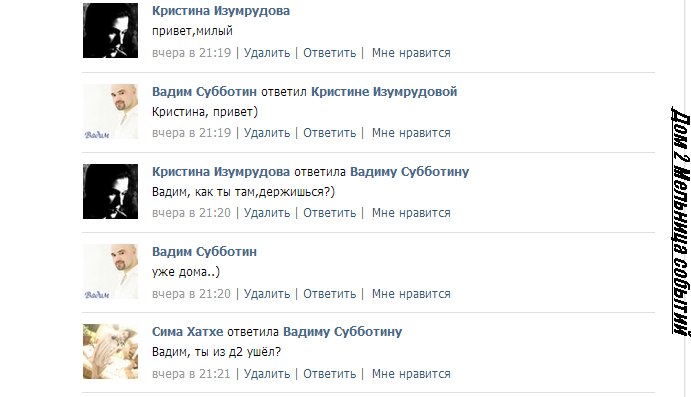The width and height of the screenshot is (691, 397).
Task: Open Сима Хатхе profile name link
Action: click(x=188, y=331)
